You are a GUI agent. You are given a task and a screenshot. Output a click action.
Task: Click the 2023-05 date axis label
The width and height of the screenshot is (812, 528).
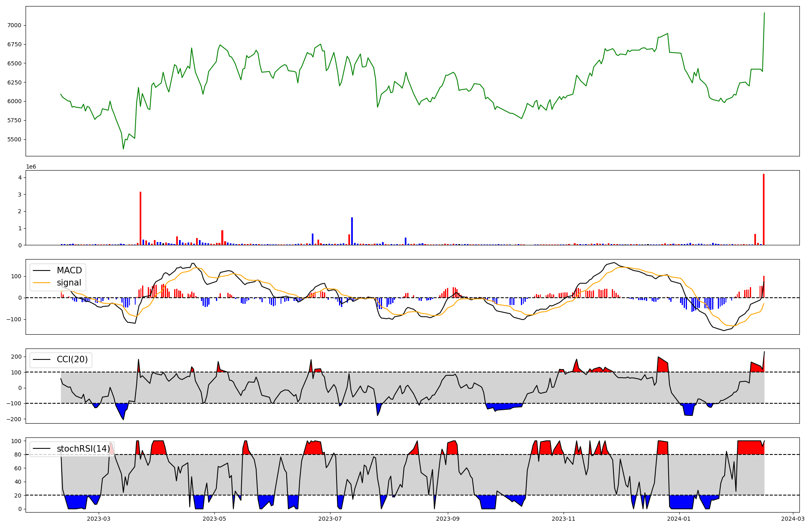[214, 518]
